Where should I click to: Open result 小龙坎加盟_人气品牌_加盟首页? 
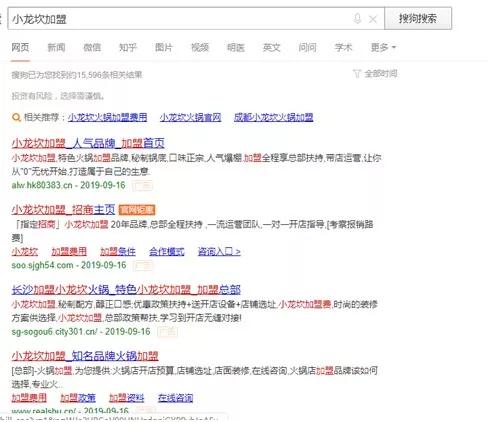[88, 143]
